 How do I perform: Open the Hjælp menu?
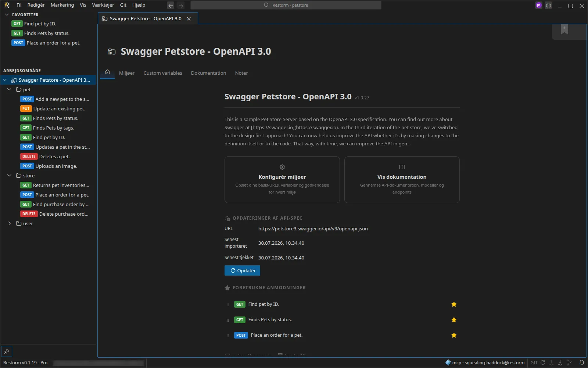[139, 5]
